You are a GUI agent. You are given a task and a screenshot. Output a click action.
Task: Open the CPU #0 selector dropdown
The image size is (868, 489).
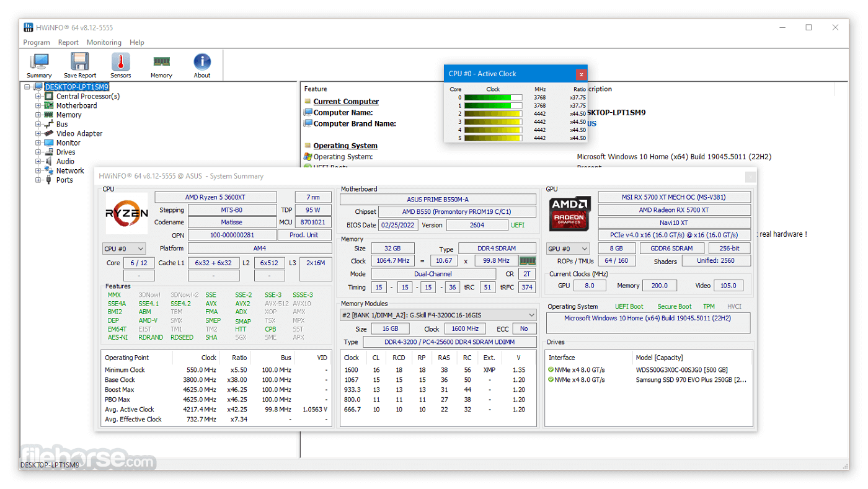(x=124, y=249)
